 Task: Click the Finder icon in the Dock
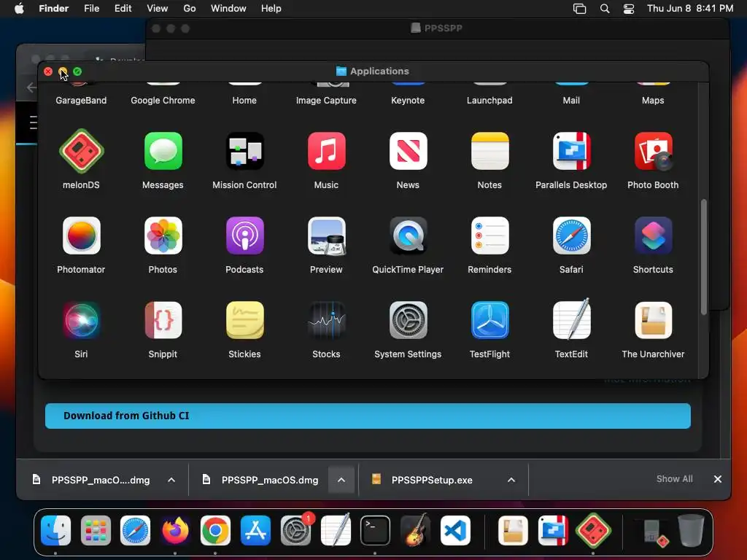pyautogui.click(x=55, y=530)
